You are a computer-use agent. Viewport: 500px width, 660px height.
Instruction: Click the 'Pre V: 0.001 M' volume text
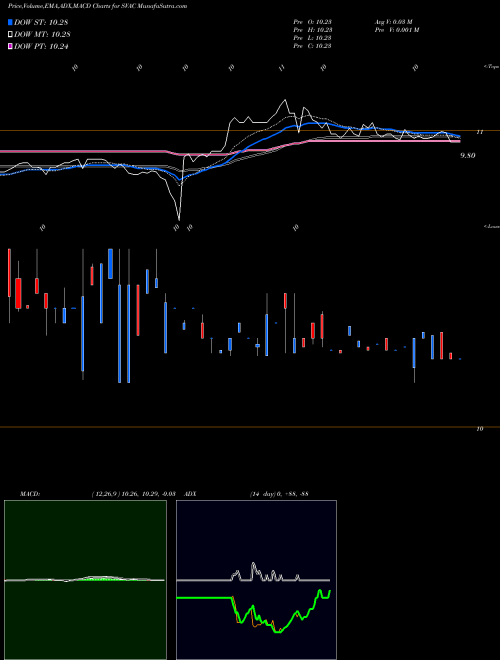click(x=397, y=30)
